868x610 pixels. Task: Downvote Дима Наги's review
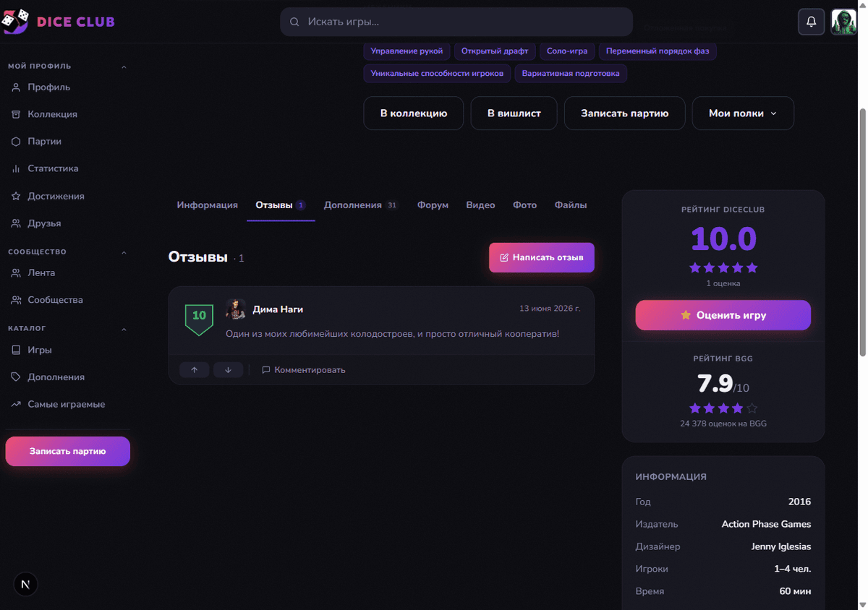(x=228, y=370)
